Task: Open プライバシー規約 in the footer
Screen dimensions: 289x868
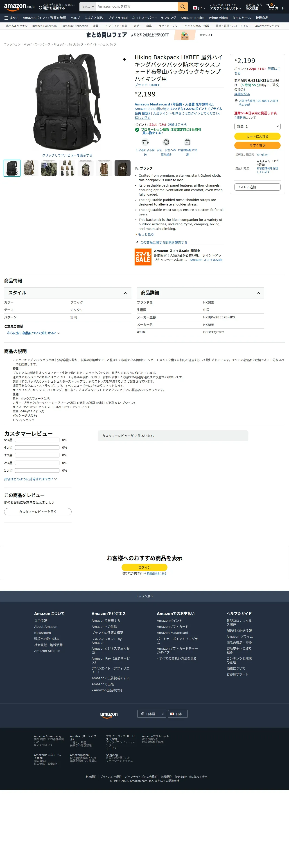Action: 111,777
